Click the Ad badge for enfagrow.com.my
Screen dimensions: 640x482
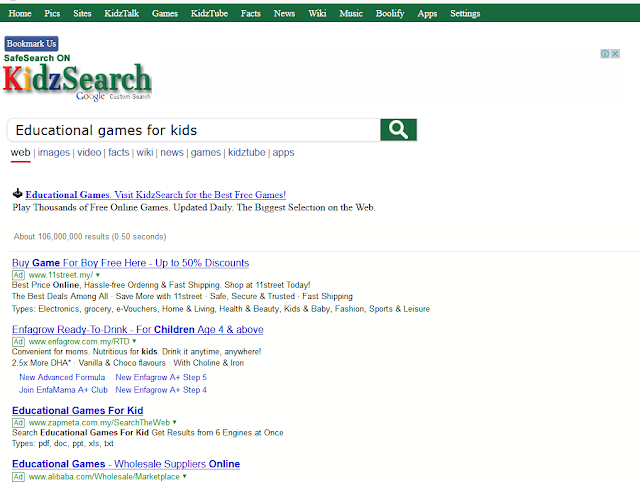click(x=18, y=342)
